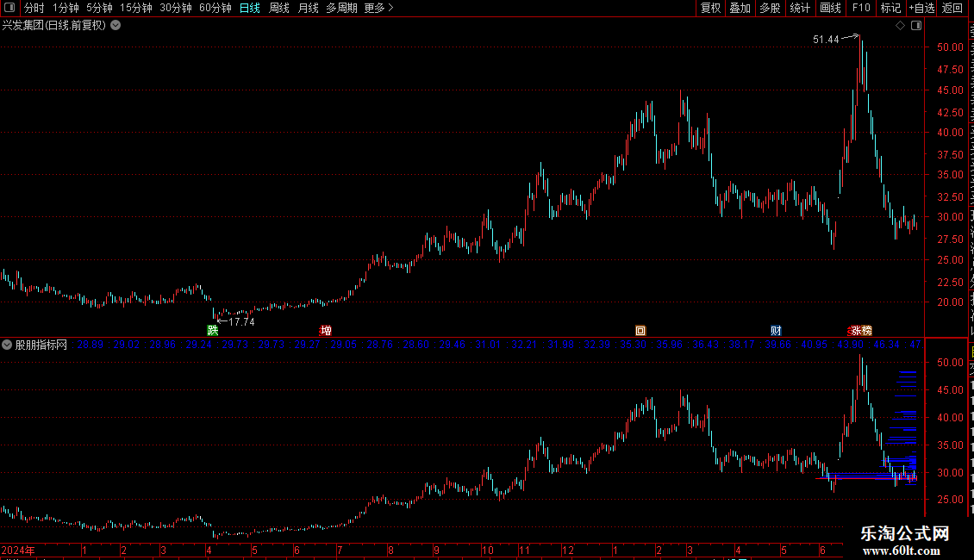974x560 pixels.
Task: Click indicator value 43.90
Action: click(851, 345)
